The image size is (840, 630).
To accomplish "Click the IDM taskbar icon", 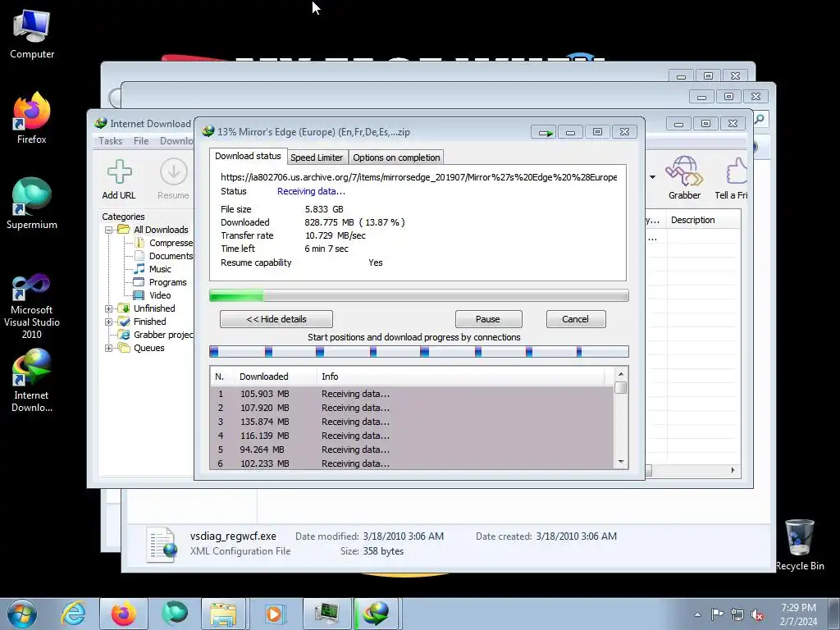I will 377,614.
